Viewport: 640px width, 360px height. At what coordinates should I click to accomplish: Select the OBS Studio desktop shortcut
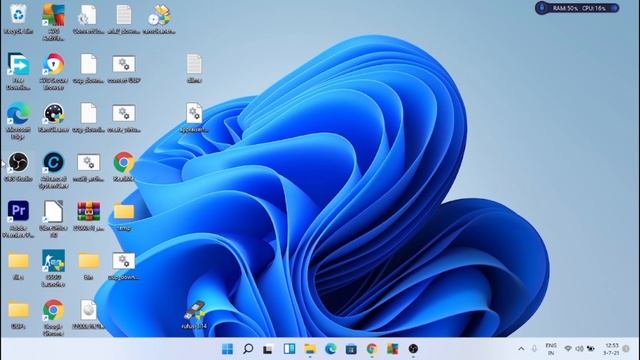tap(18, 167)
